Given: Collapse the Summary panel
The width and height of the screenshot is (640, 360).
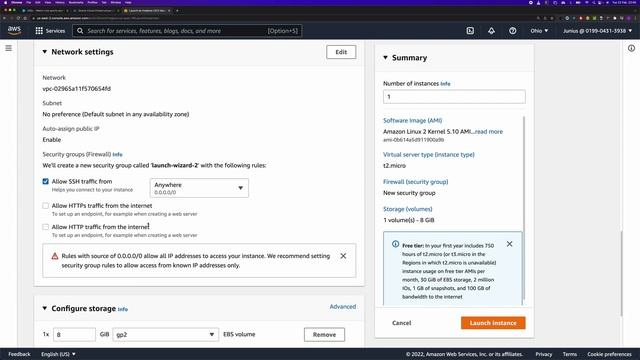Looking at the screenshot, I should [x=385, y=58].
